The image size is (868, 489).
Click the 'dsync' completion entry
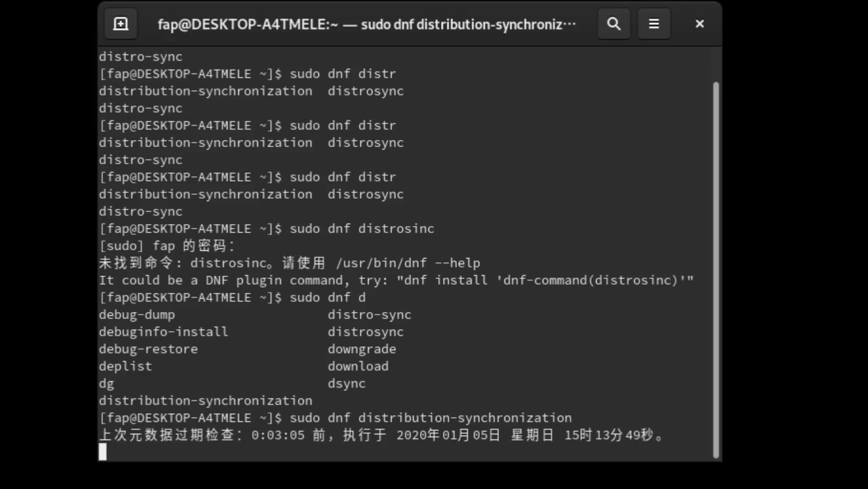(346, 383)
